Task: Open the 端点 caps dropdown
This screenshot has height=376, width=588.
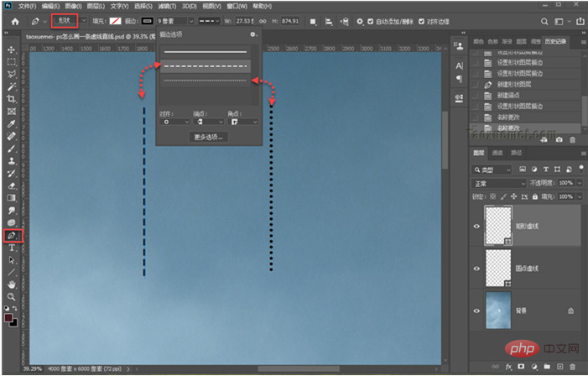Action: point(209,122)
